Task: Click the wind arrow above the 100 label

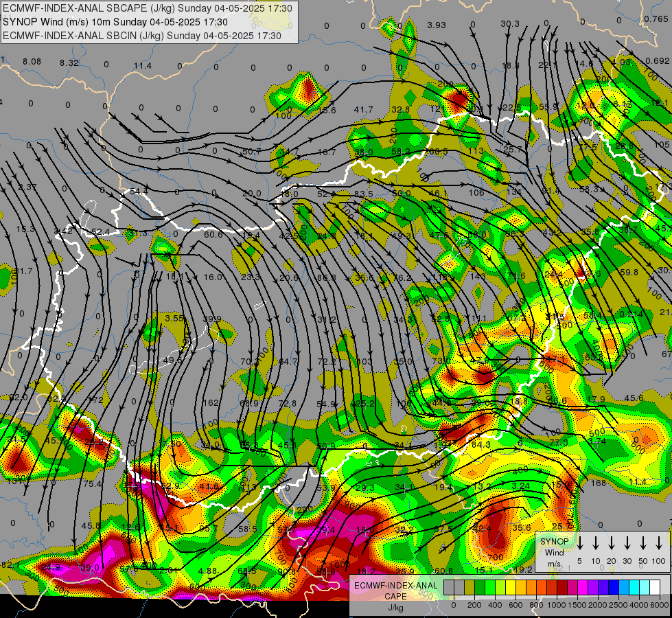Action: [659, 543]
